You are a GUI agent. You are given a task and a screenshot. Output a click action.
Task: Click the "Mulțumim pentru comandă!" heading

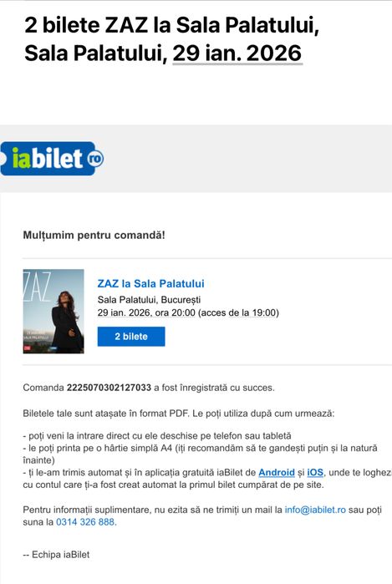point(94,235)
